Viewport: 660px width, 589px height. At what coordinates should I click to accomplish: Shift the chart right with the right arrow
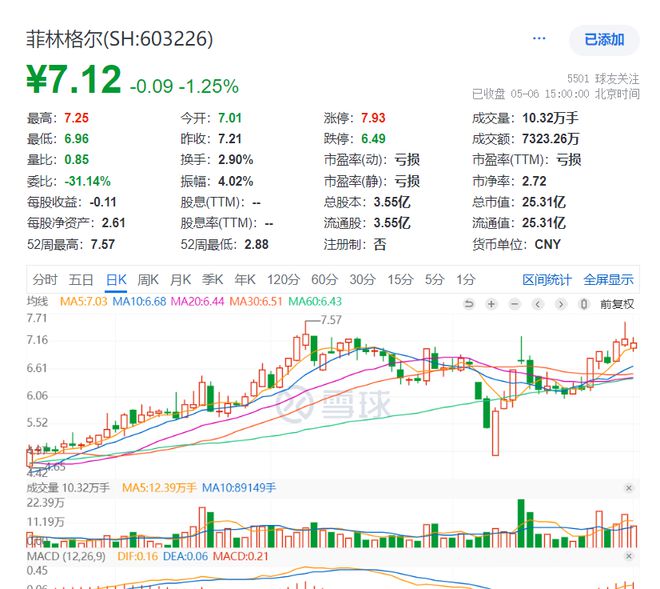pos(560,304)
